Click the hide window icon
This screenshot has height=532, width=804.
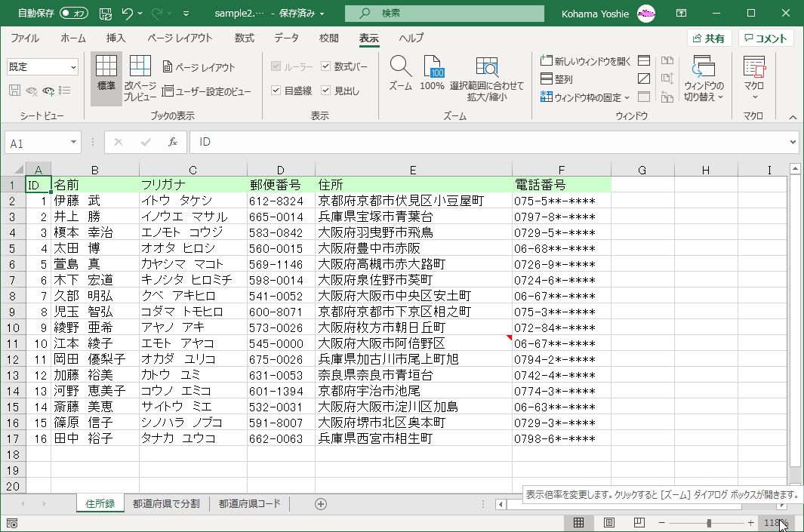(644, 78)
